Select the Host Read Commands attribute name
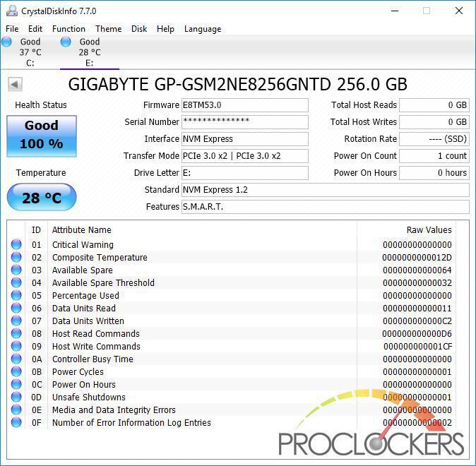This screenshot has height=466, width=476. (x=95, y=334)
